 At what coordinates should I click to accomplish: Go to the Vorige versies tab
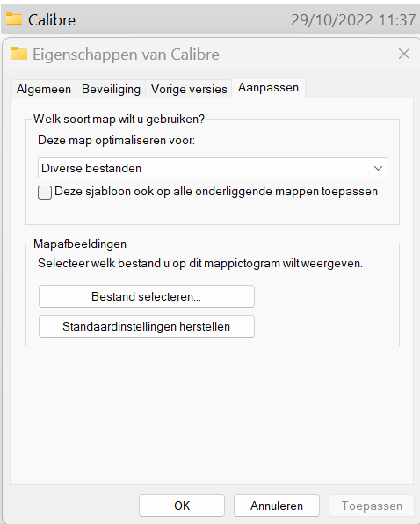point(189,89)
